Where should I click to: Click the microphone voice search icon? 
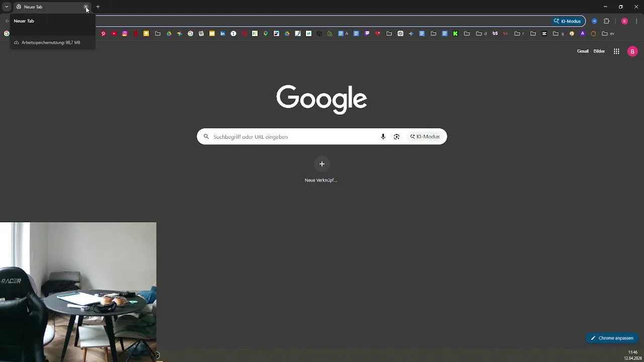383,137
